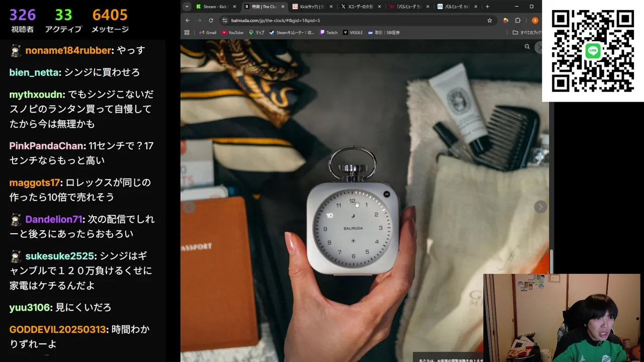Click username noname184rubber in chat

68,50
